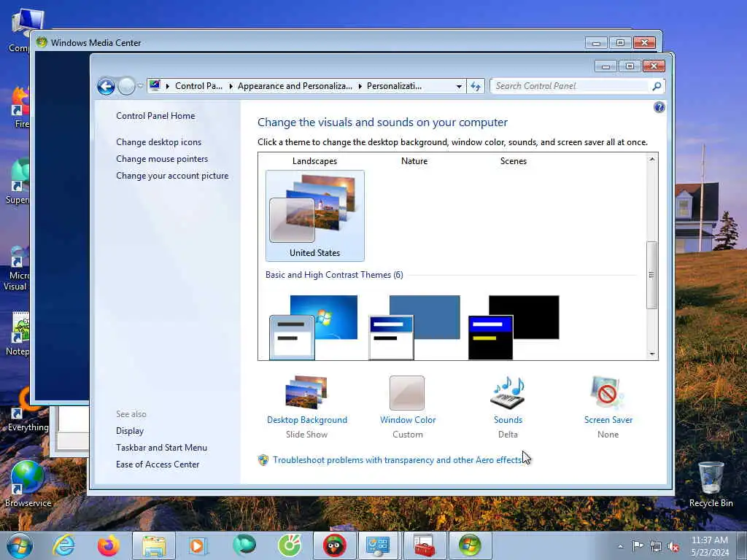The width and height of the screenshot is (747, 560).
Task: Click the Control Panel icon in address bar
Action: click(155, 86)
